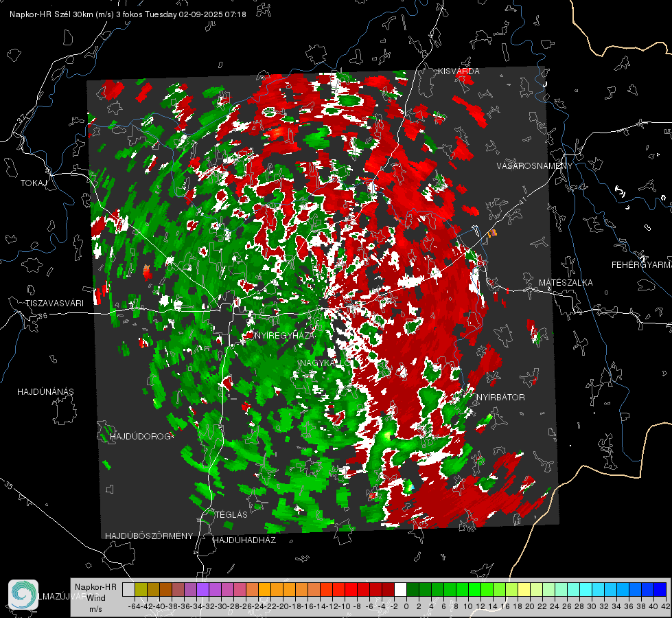
Task: Click the HAJDÚHADHÁZ town label
Action: coord(244,540)
